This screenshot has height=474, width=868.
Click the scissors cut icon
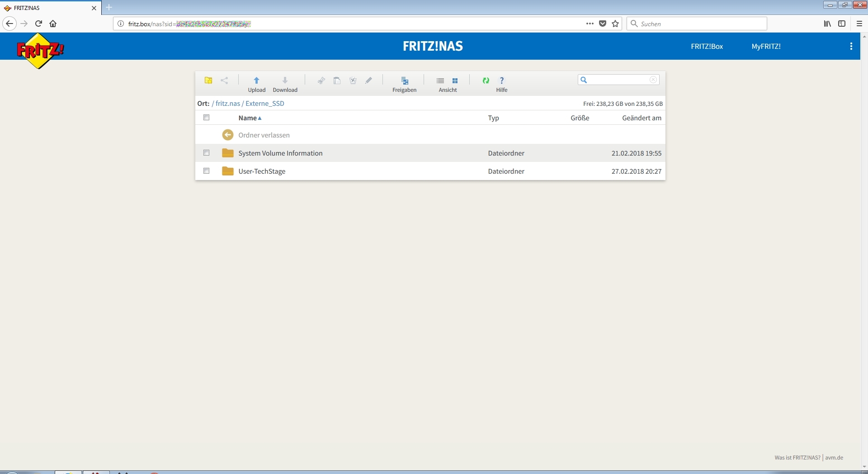click(x=321, y=81)
